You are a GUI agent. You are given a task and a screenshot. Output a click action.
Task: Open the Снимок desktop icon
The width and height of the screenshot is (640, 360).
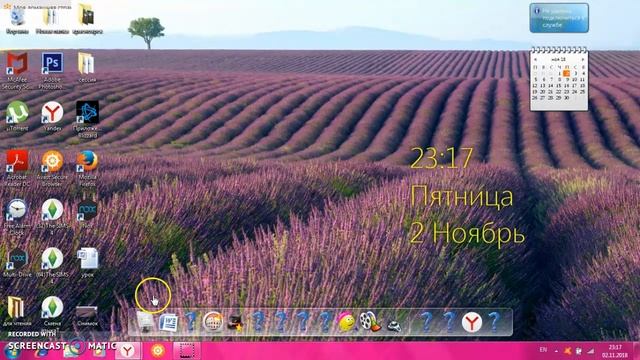pos(87,315)
